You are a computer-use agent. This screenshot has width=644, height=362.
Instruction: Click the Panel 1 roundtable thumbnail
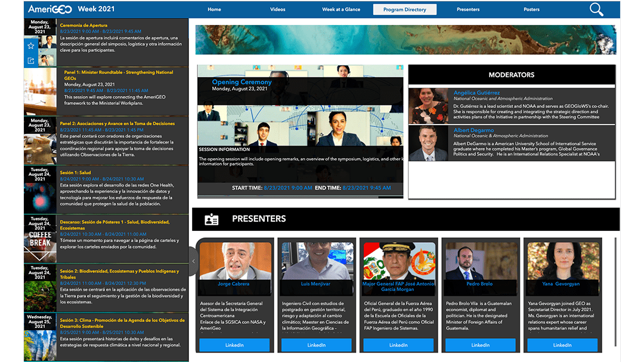pyautogui.click(x=40, y=91)
